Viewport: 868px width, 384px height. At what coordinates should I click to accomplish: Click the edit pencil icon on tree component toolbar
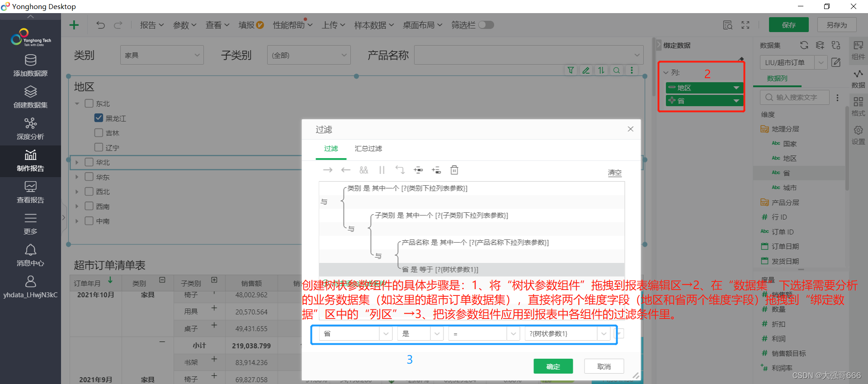[586, 70]
